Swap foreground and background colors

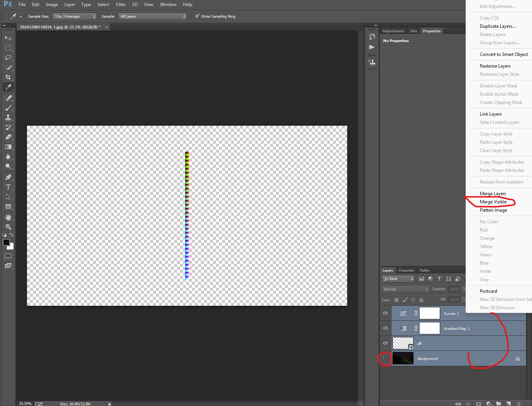coord(11,235)
